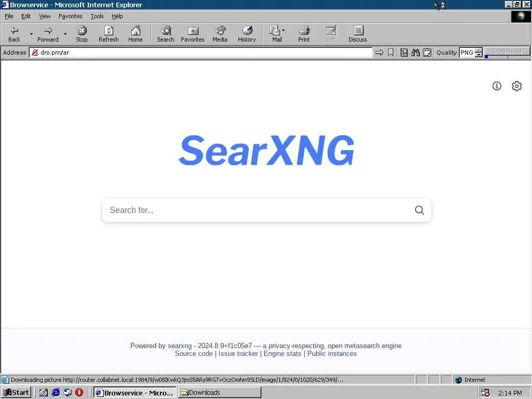Refresh the current page
532x399 pixels.
(x=109, y=34)
